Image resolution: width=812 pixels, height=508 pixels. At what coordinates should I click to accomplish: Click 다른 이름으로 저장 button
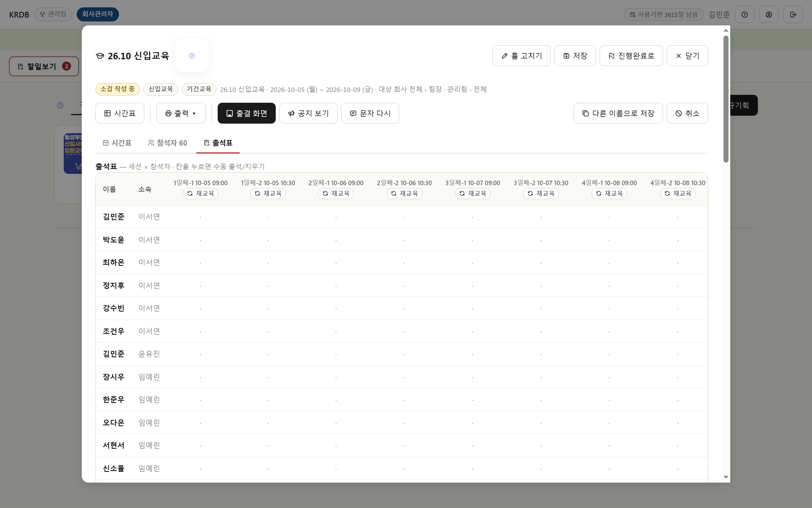[618, 113]
